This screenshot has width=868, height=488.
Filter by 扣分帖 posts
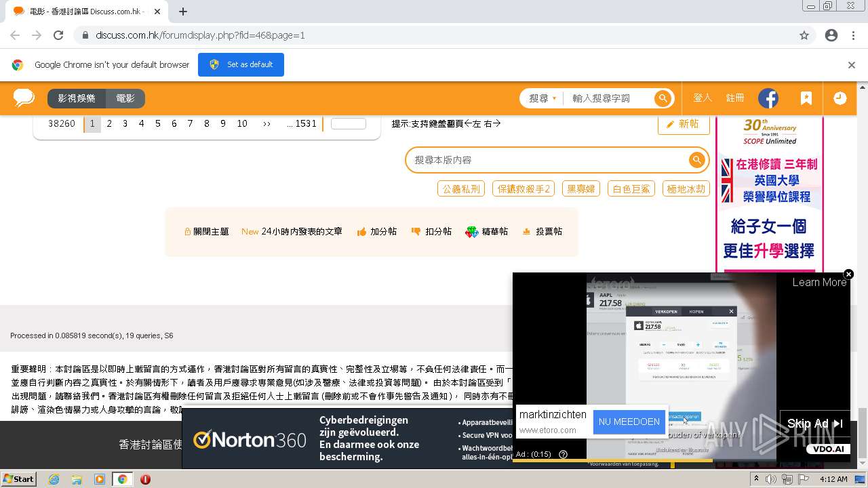(431, 232)
